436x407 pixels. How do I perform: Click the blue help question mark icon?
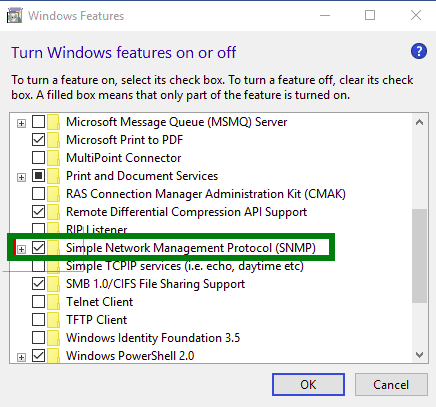pyautogui.click(x=419, y=51)
